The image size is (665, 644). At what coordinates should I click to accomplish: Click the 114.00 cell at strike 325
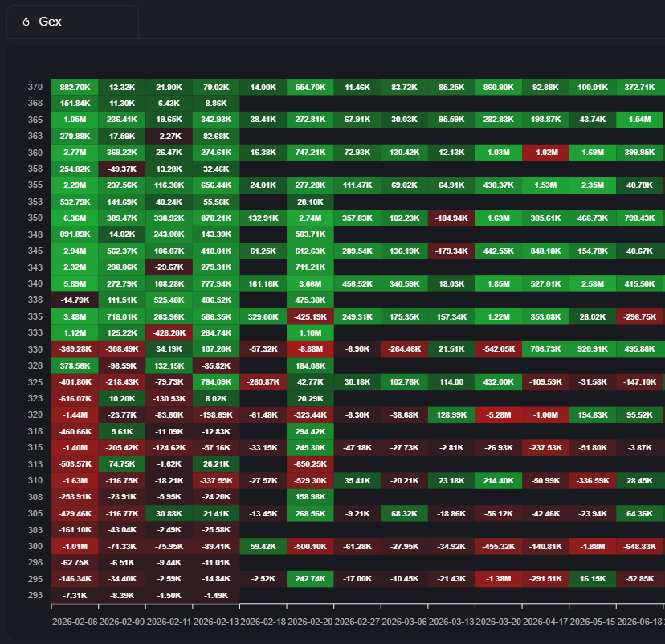coord(451,382)
